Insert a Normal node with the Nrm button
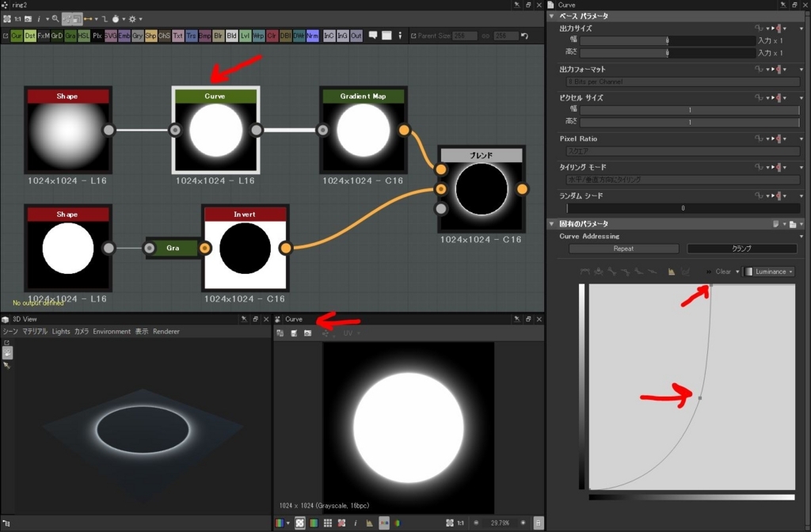The width and height of the screenshot is (811, 532). (x=312, y=36)
